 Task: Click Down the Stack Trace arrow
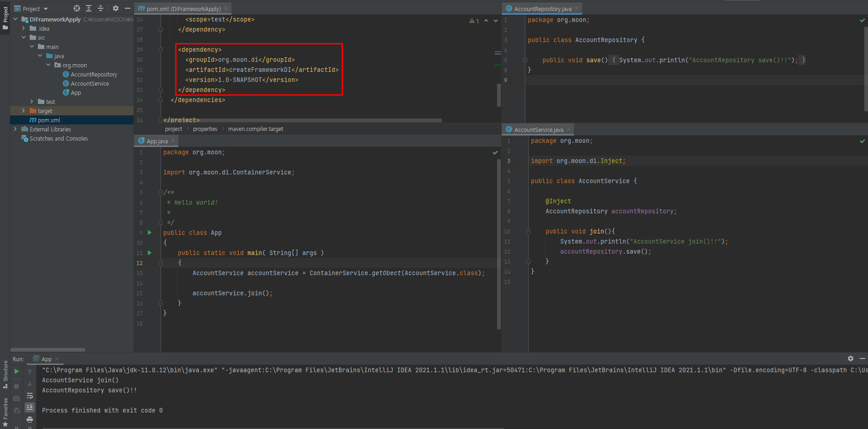coord(30,384)
